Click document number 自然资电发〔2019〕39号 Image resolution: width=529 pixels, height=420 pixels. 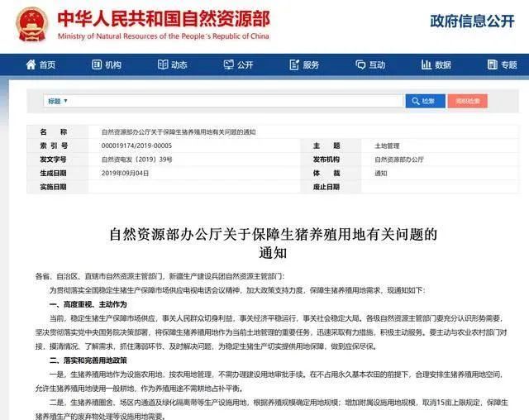(x=136, y=160)
